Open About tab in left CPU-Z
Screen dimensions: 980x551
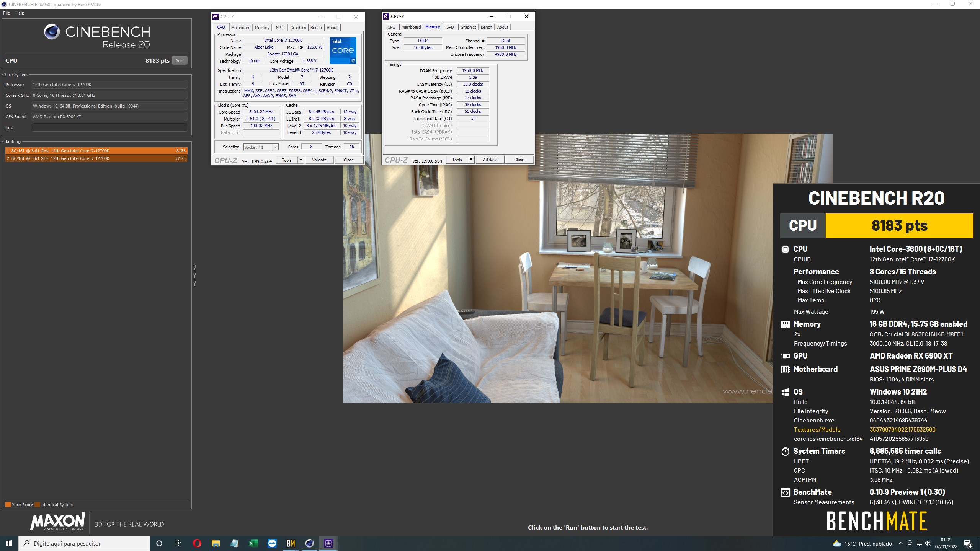click(x=332, y=28)
